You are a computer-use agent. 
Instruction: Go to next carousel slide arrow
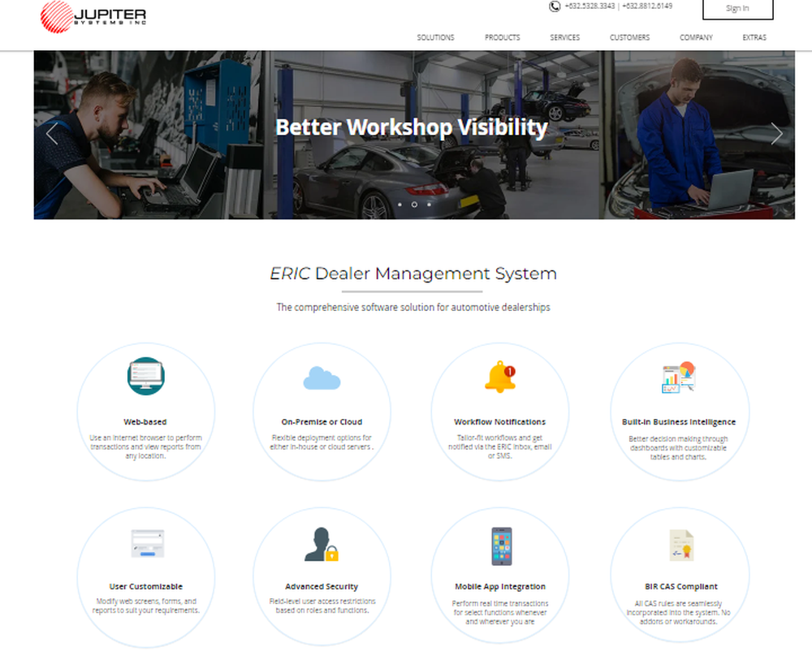[776, 134]
